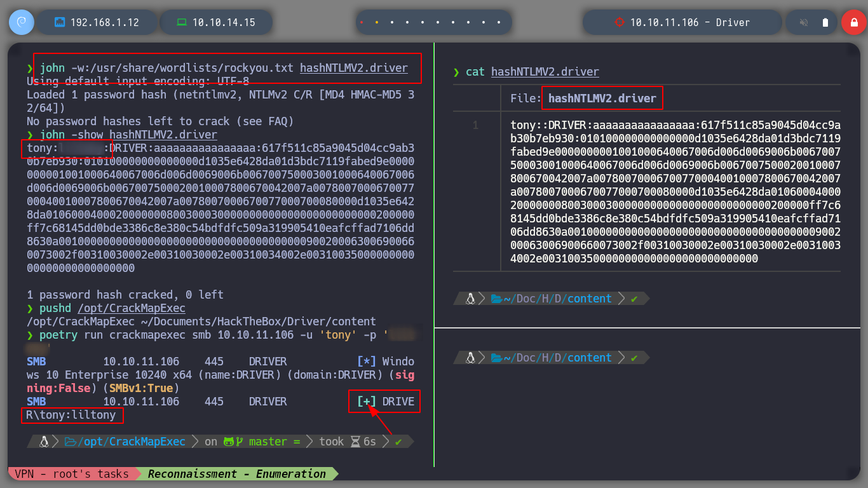Viewport: 868px width, 488px height.
Task: Click the first blue 'SMB' label in the output
Action: (x=36, y=361)
